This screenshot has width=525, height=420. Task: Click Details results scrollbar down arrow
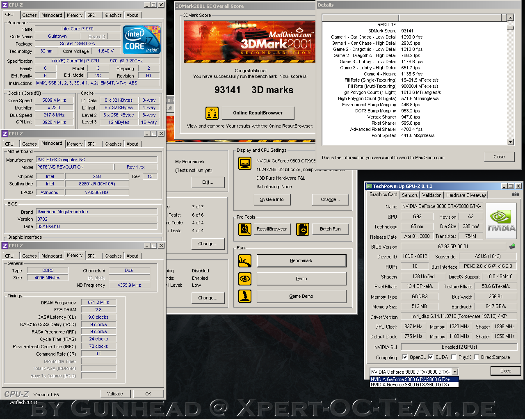click(511, 142)
